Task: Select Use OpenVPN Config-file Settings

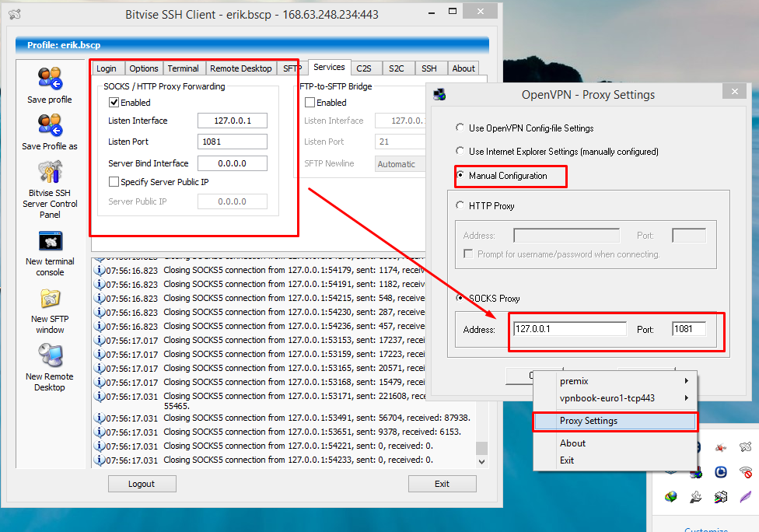Action: (460, 128)
